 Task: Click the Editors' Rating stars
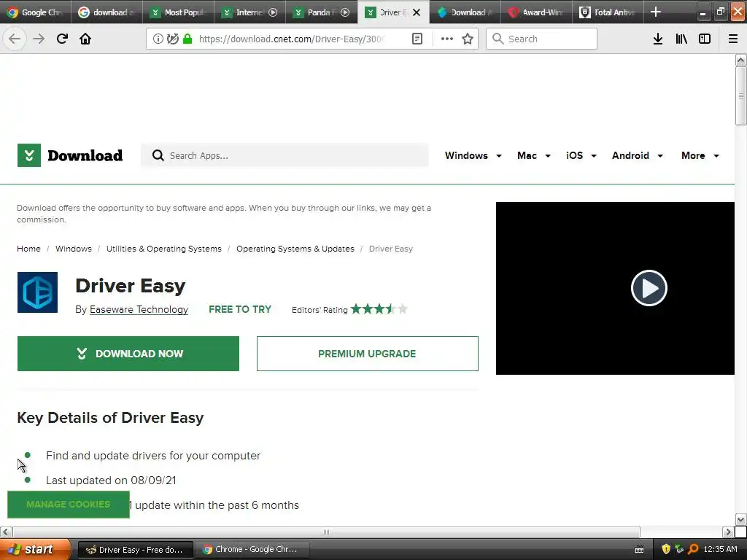(x=379, y=309)
